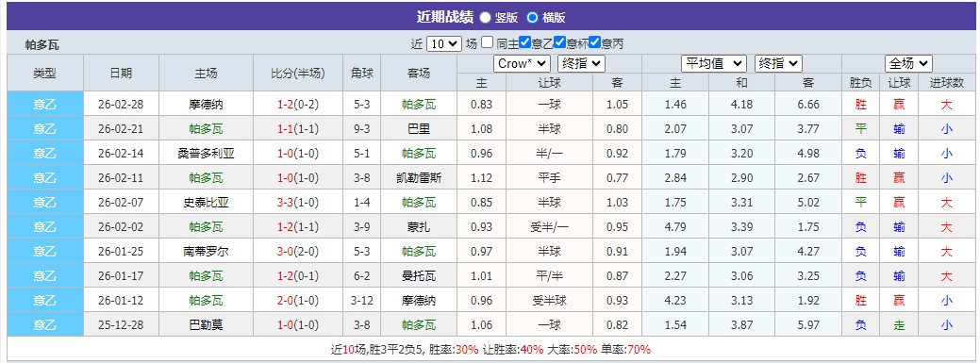980x363 pixels.
Task: Click the draw odds 4.18
Action: 741,105
